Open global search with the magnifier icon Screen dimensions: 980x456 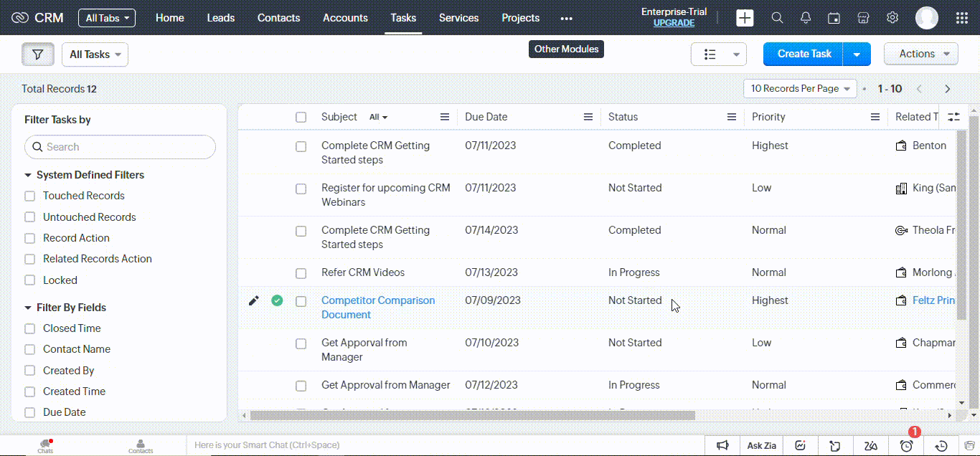point(777,17)
